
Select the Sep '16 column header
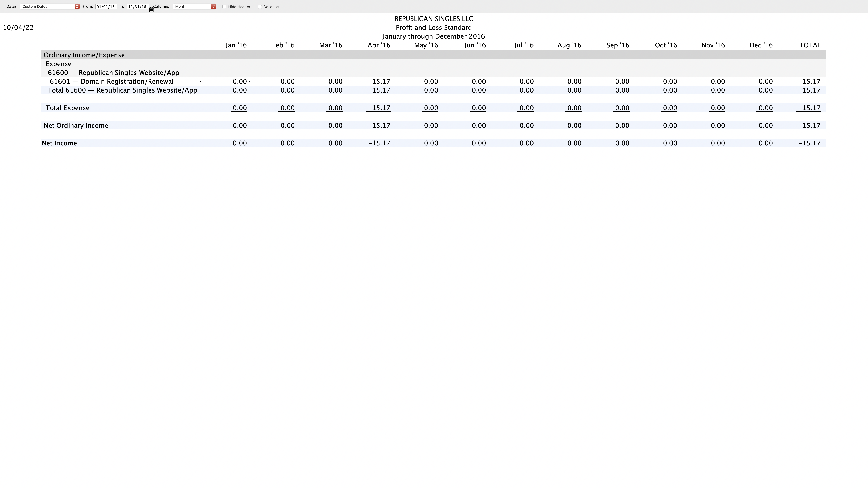pyautogui.click(x=618, y=45)
